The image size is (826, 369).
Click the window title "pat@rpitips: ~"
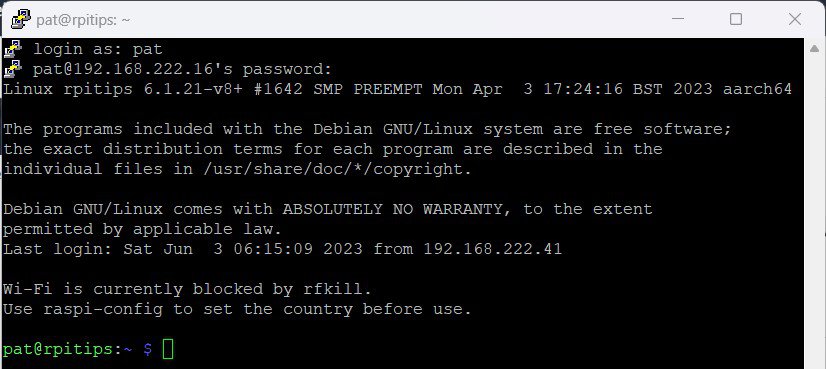(83, 20)
